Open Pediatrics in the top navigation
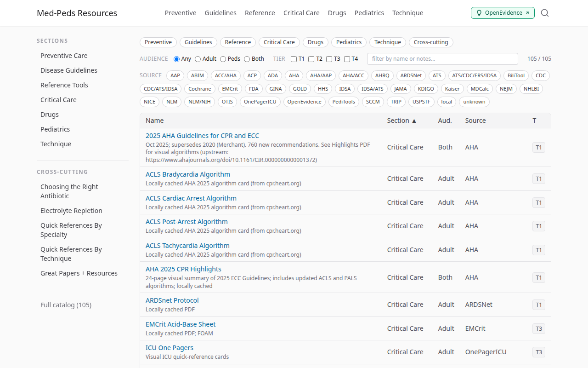The width and height of the screenshot is (588, 368). [x=369, y=13]
